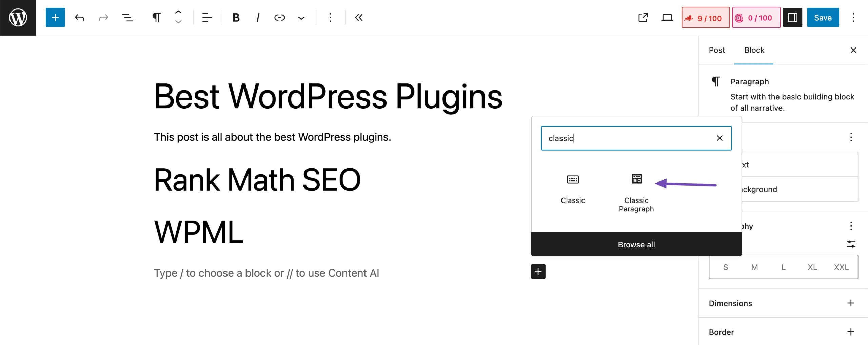Insert the Classic Paragraph block
The image size is (868, 345).
click(x=636, y=193)
